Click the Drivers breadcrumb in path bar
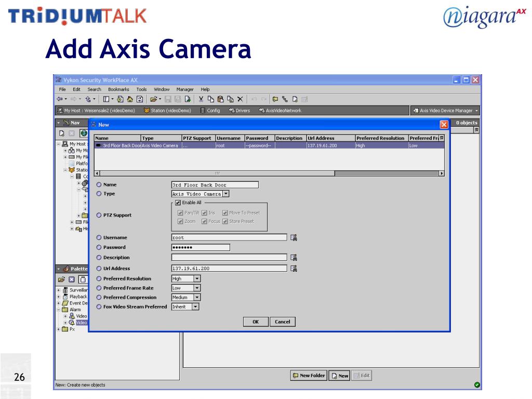 (240, 110)
